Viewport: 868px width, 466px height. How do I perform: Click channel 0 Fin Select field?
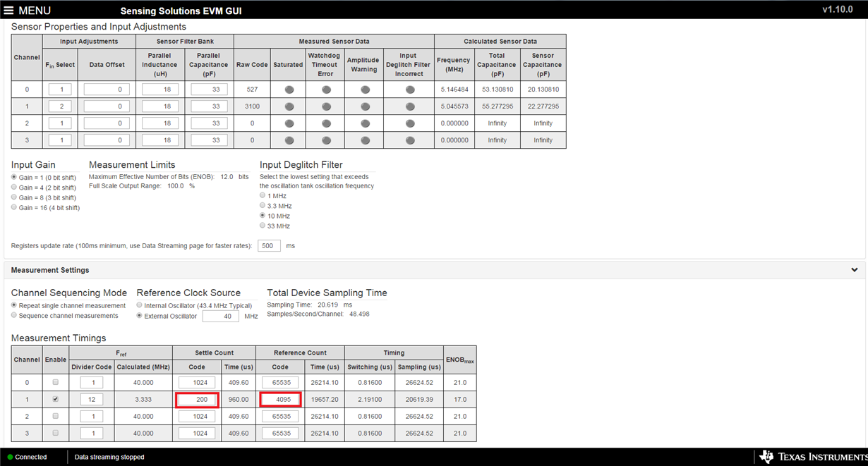(x=60, y=90)
